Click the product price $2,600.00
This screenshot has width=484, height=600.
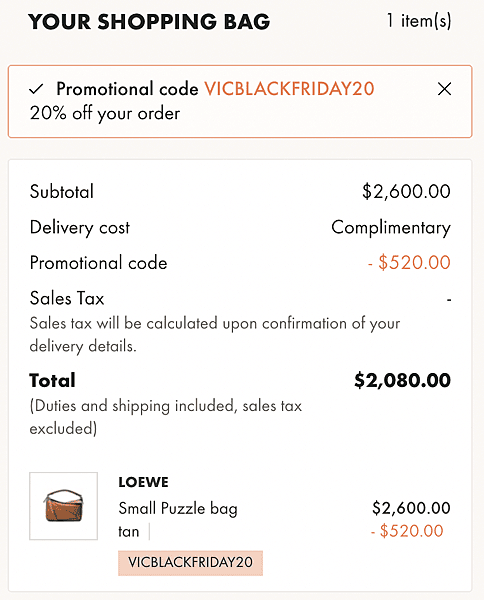411,508
